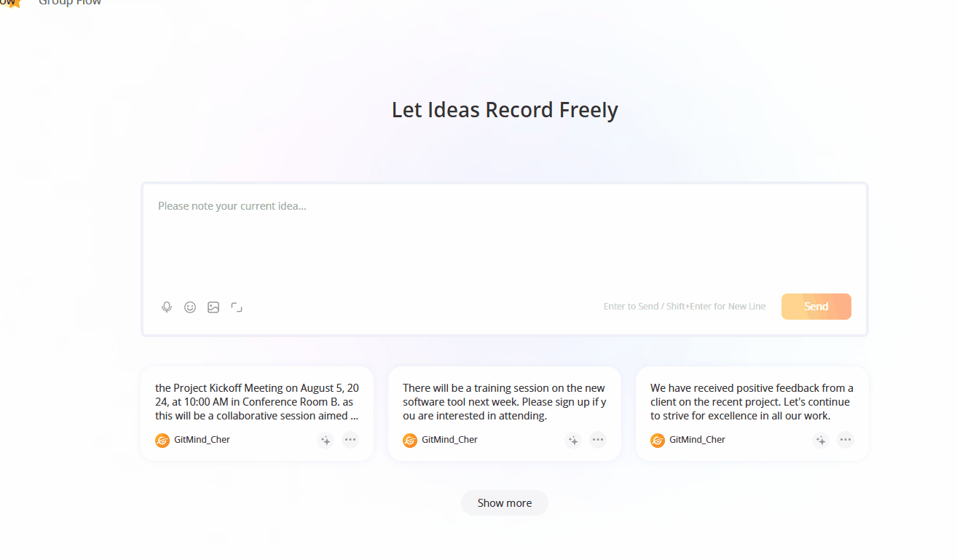This screenshot has height=560, width=957.
Task: Click the image upload icon
Action: [213, 307]
